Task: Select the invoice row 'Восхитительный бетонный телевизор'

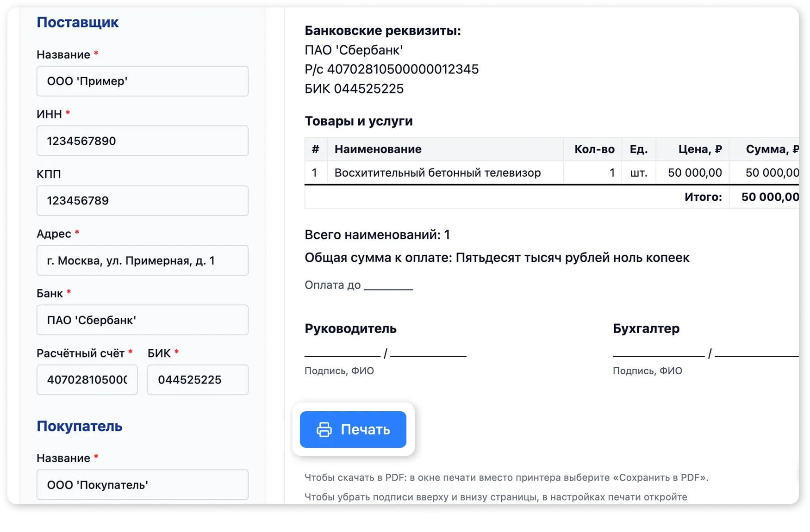Action: [437, 172]
